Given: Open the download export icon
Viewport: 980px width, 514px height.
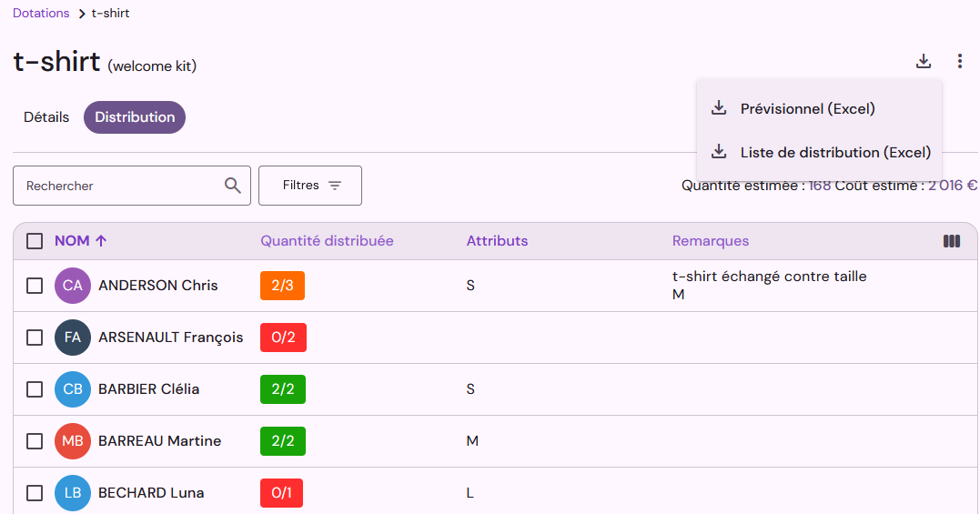Looking at the screenshot, I should [923, 61].
